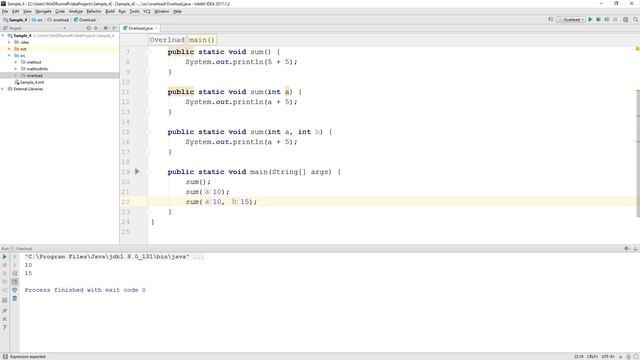Clear all console output with trash icon

15,299
